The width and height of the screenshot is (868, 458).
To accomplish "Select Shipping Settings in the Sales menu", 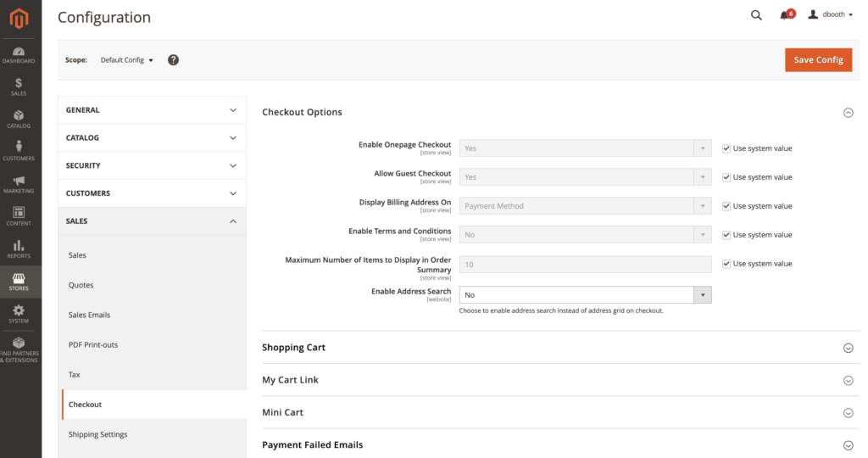I will [x=97, y=434].
